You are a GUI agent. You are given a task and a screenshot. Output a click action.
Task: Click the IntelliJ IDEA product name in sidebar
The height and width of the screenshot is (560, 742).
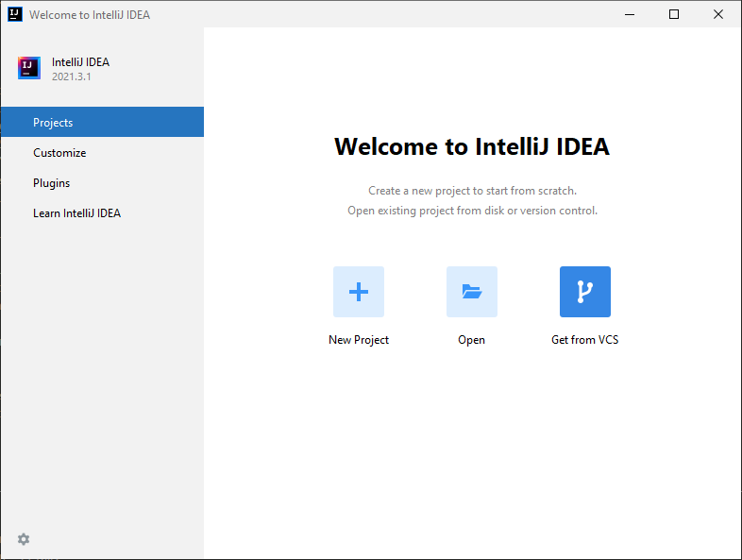point(80,62)
